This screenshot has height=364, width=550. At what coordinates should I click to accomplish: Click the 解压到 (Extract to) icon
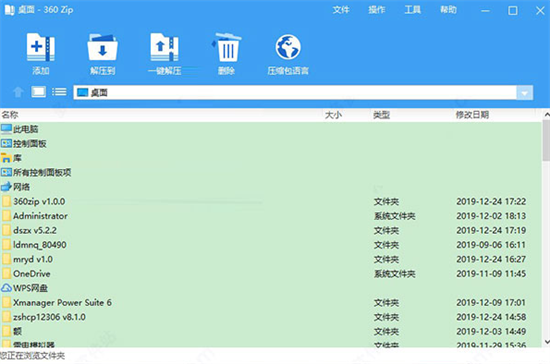(102, 47)
